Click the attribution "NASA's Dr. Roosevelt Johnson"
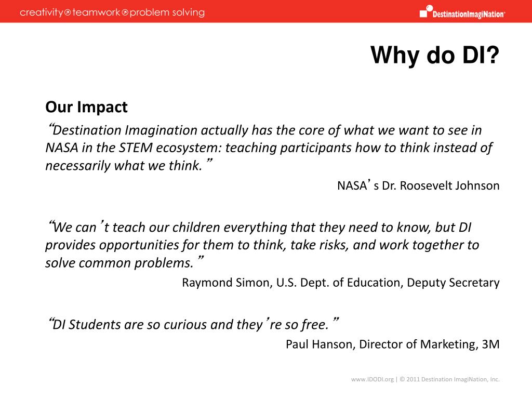 (x=418, y=185)
